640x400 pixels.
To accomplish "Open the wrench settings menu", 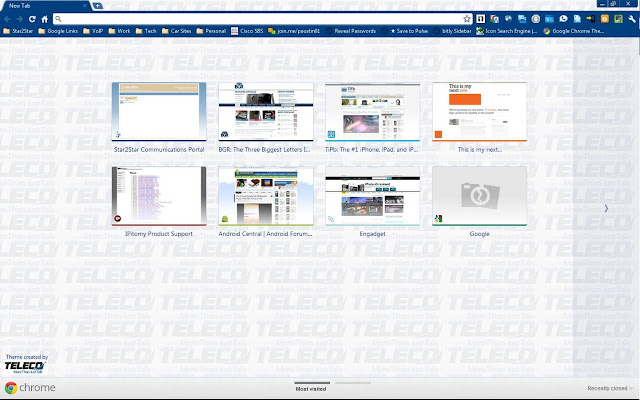I will pos(632,19).
